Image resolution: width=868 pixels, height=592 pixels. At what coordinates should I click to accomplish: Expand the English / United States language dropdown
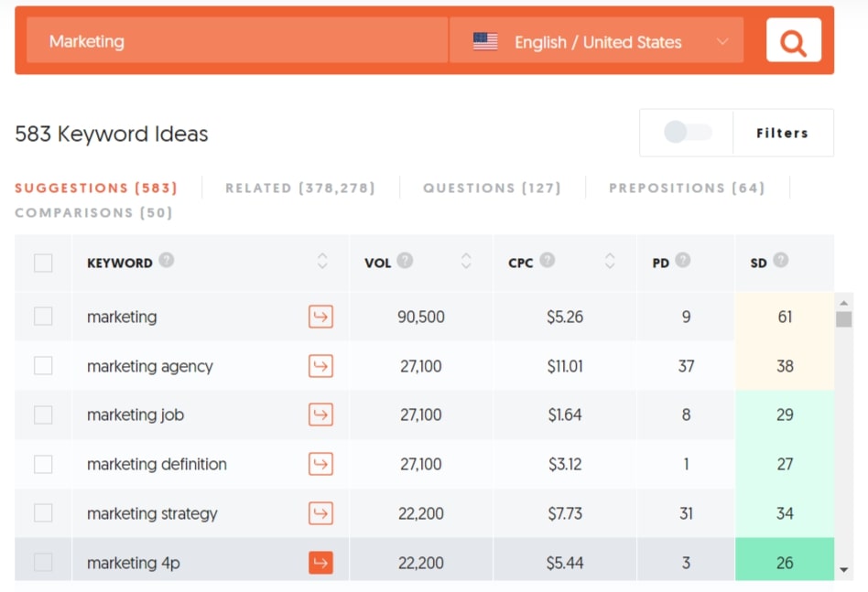pyautogui.click(x=596, y=40)
